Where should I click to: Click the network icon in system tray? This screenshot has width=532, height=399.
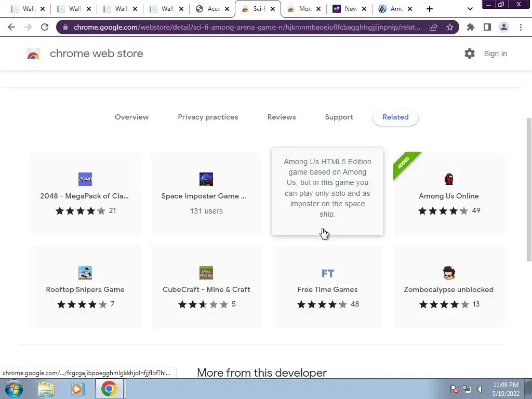point(467,390)
